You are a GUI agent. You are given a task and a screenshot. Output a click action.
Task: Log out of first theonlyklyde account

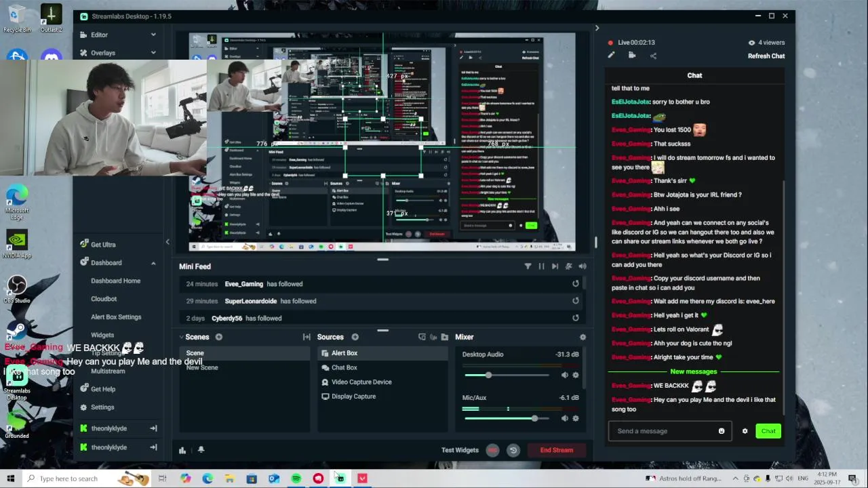coord(153,428)
